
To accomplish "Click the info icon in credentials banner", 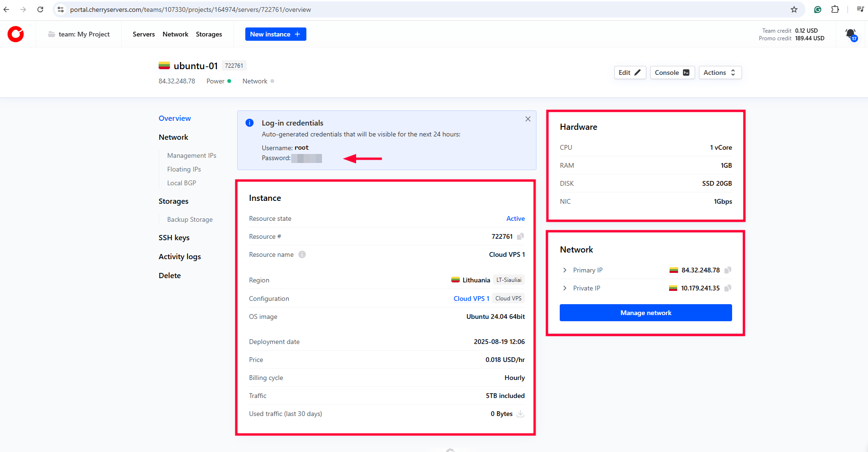I will tap(250, 122).
